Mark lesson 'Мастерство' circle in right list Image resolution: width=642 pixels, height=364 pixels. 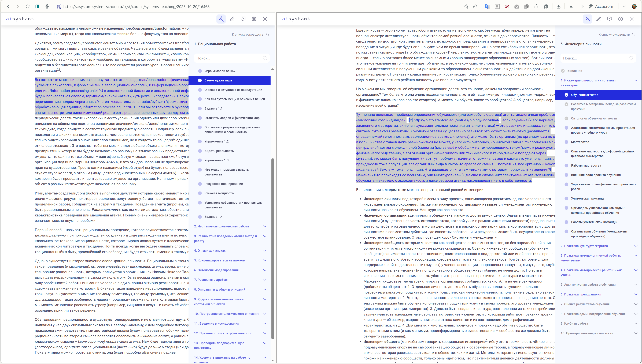coord(566,142)
